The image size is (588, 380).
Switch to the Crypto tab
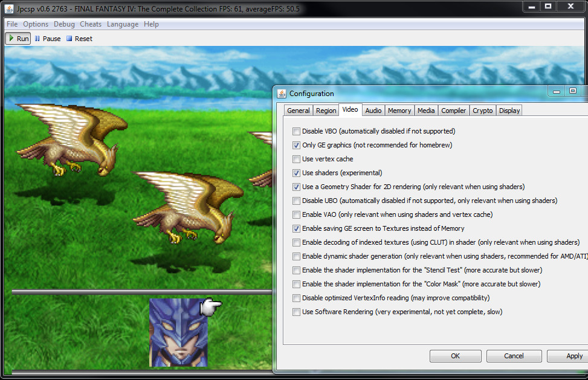[483, 111]
